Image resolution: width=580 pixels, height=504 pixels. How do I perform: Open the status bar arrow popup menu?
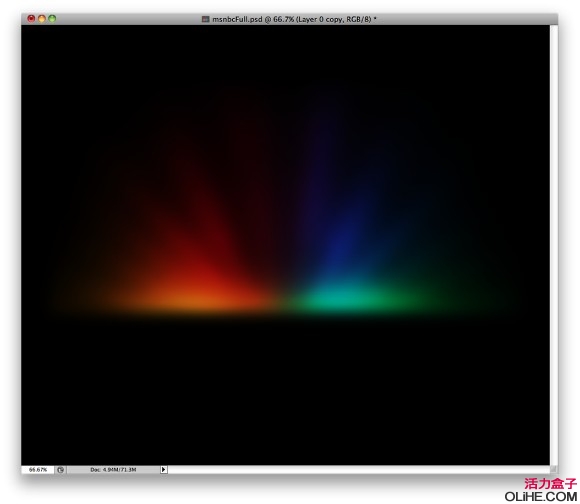click(163, 470)
